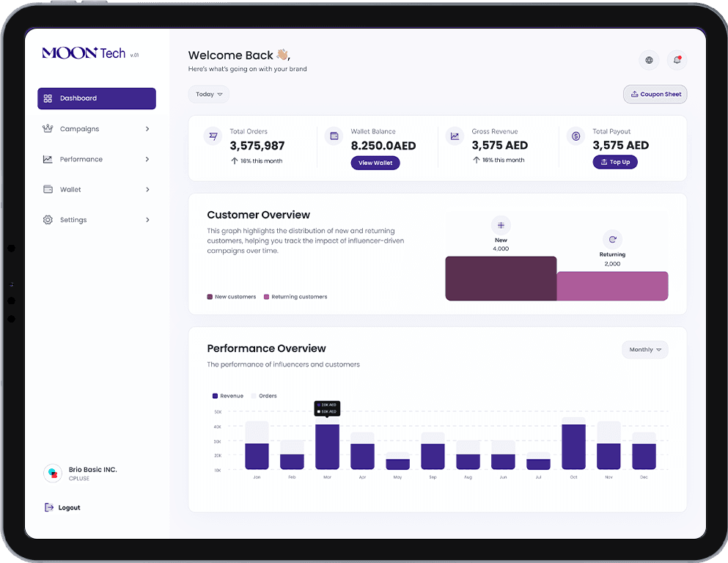Click the View Wallet button
The image size is (728, 563).
pyautogui.click(x=375, y=163)
